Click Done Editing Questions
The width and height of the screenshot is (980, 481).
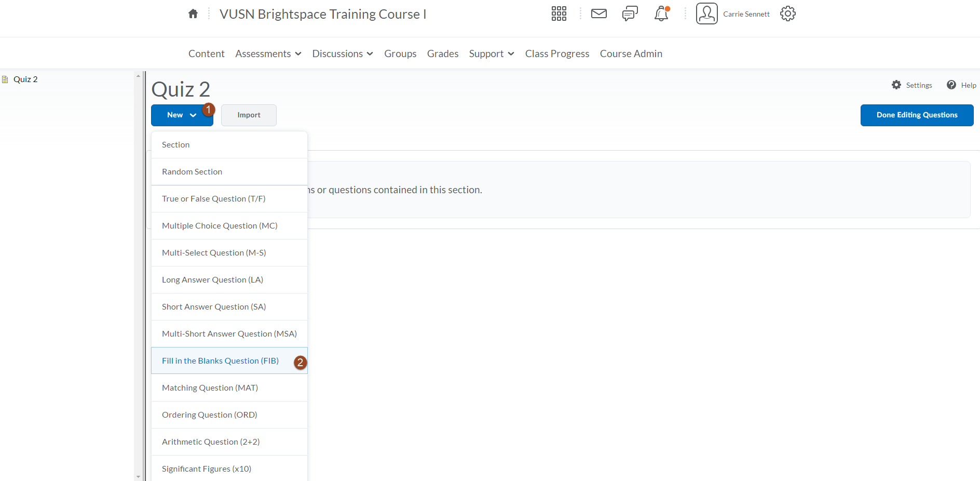(917, 115)
